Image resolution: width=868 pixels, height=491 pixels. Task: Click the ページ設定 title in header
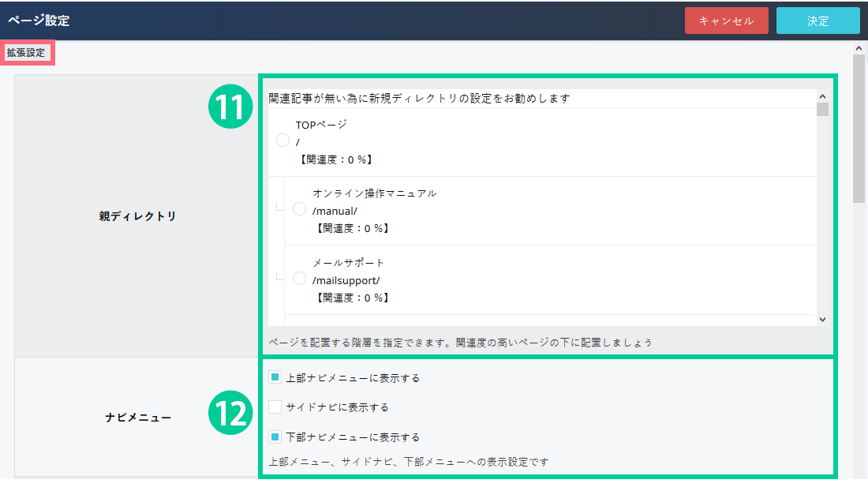39,21
